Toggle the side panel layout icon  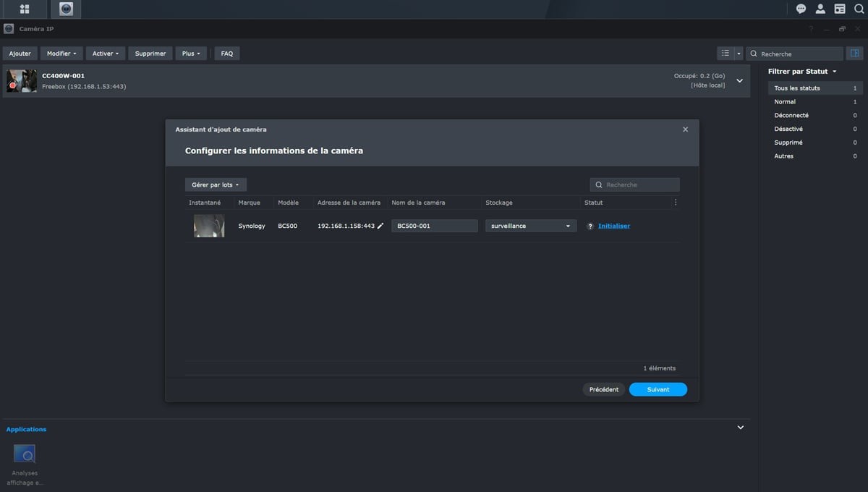coord(854,54)
